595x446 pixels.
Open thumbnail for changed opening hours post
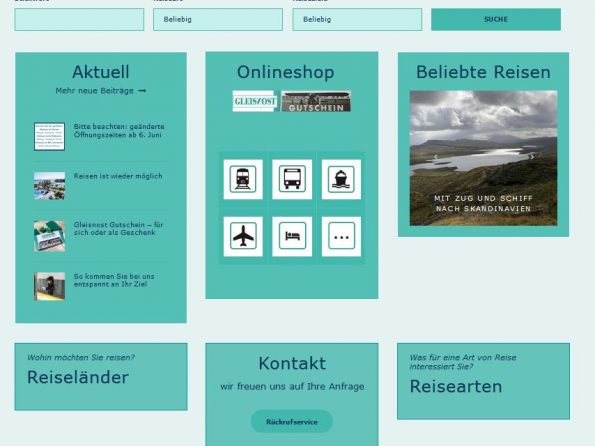click(49, 136)
